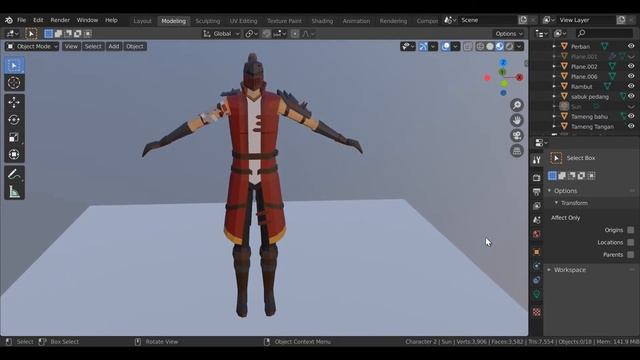Open the Object Data properties tab (green icon)

pyautogui.click(x=537, y=294)
